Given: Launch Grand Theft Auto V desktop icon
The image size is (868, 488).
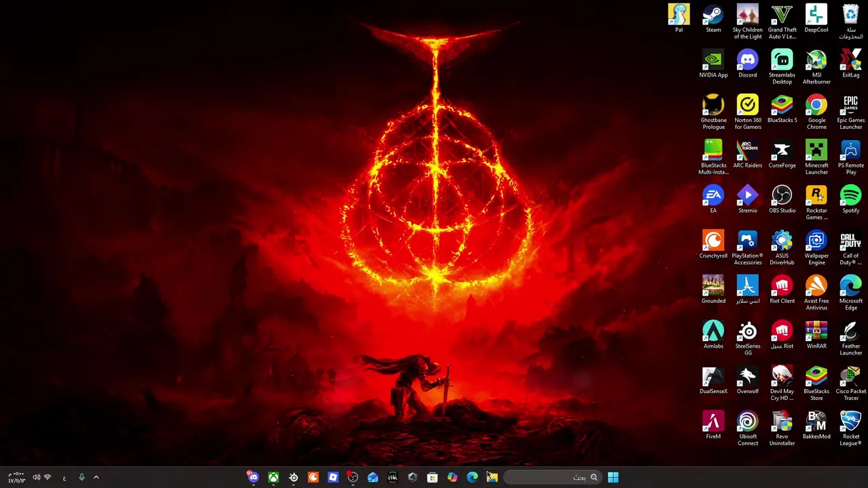Looking at the screenshot, I should pos(782,22).
